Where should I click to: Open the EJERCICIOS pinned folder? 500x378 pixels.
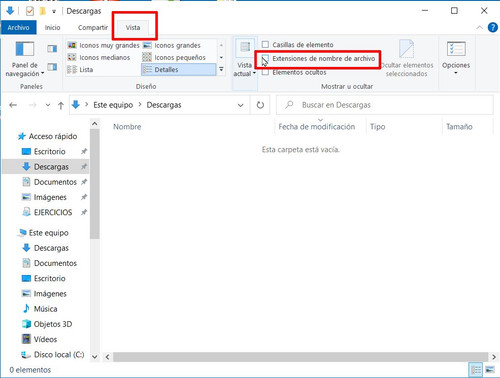[53, 212]
